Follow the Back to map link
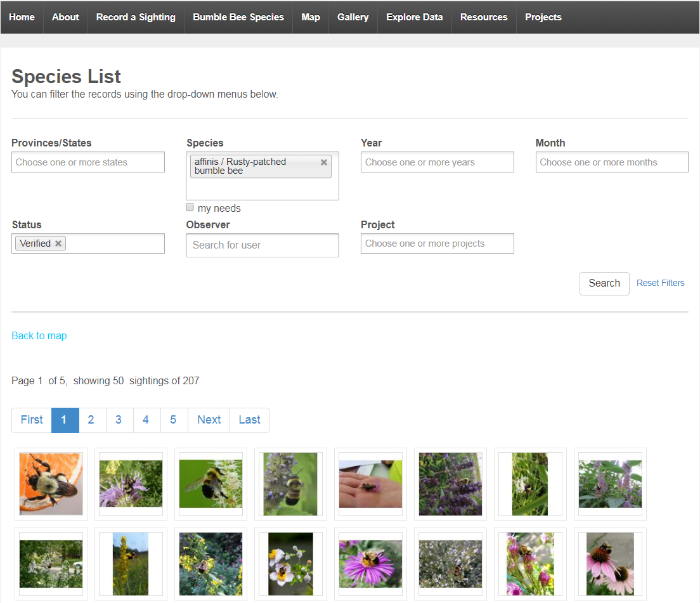This screenshot has height=603, width=700. click(x=39, y=335)
